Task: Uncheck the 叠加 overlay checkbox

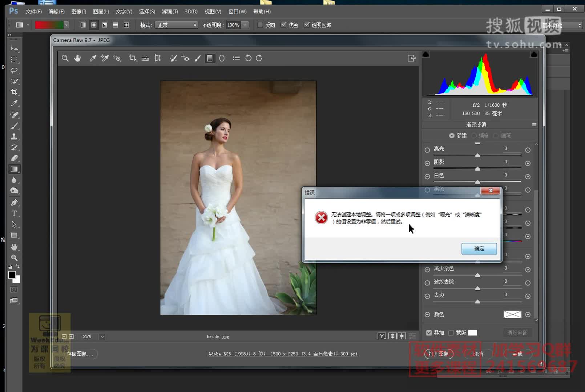Action: [x=429, y=333]
